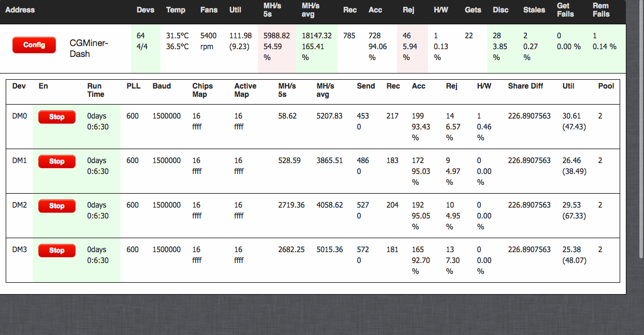Image resolution: width=644 pixels, height=335 pixels.
Task: Click the PLL column header
Action: [x=134, y=86]
